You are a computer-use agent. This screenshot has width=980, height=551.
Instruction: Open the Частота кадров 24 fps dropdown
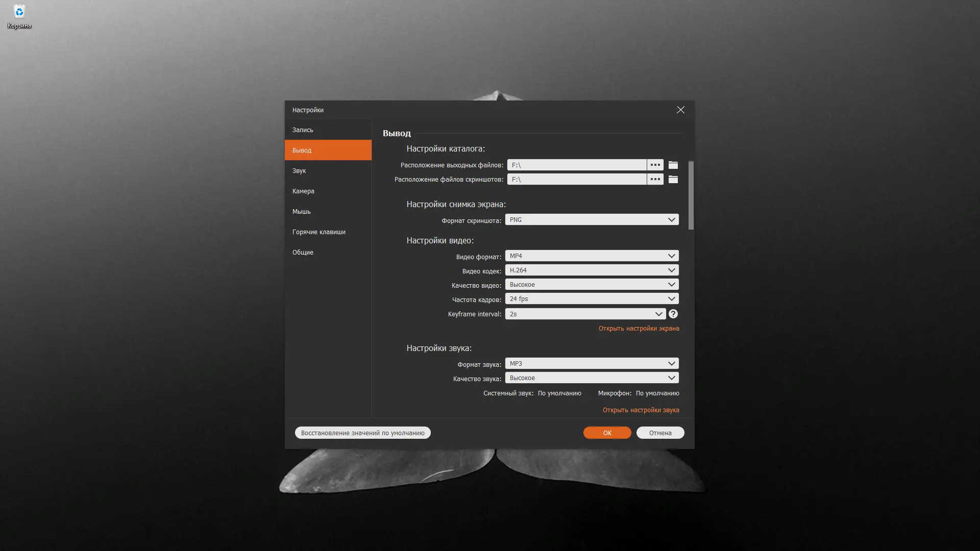click(x=592, y=298)
